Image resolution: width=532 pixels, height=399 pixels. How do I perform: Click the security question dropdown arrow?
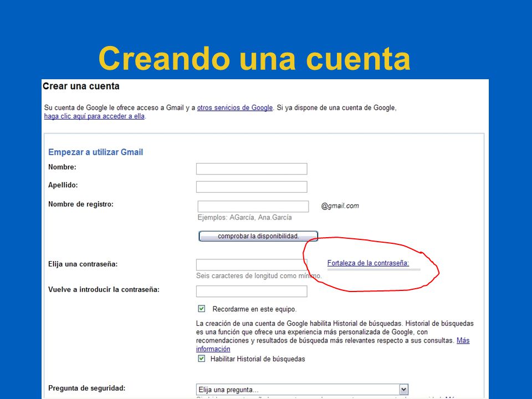click(403, 390)
